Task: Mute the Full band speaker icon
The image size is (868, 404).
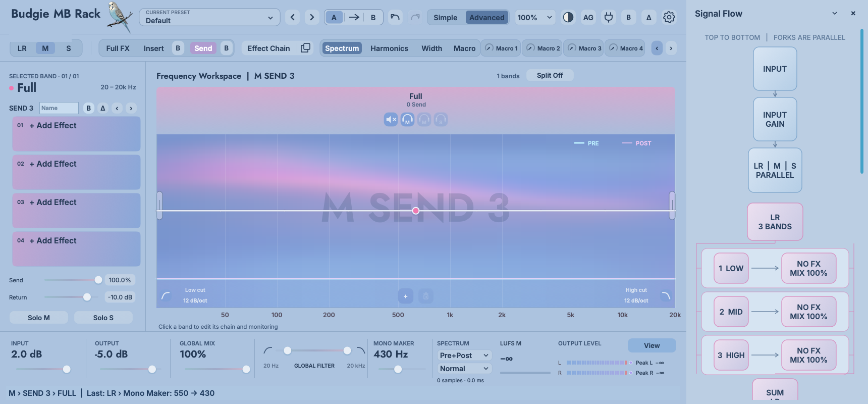Action: coord(391,120)
